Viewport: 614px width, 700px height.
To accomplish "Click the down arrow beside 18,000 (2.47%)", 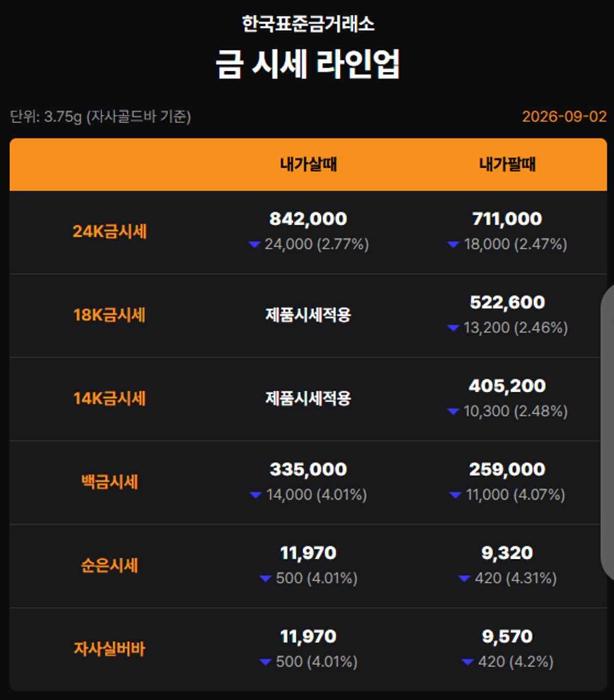I will [x=453, y=245].
